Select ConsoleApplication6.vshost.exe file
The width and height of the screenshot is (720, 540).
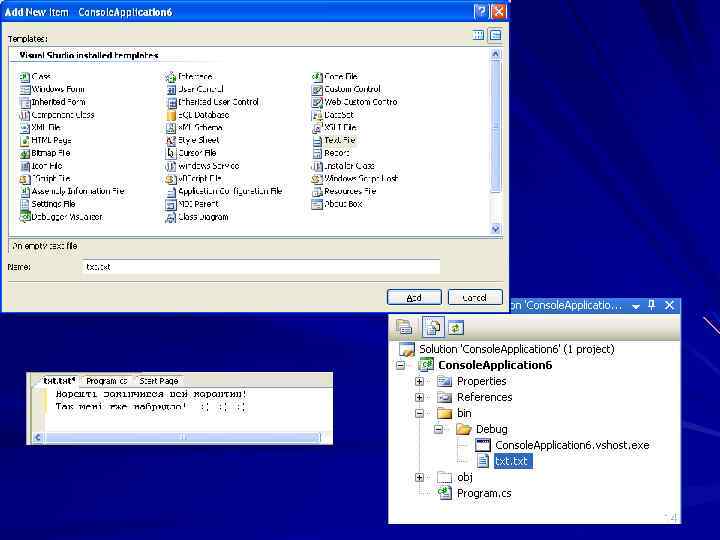click(572, 445)
